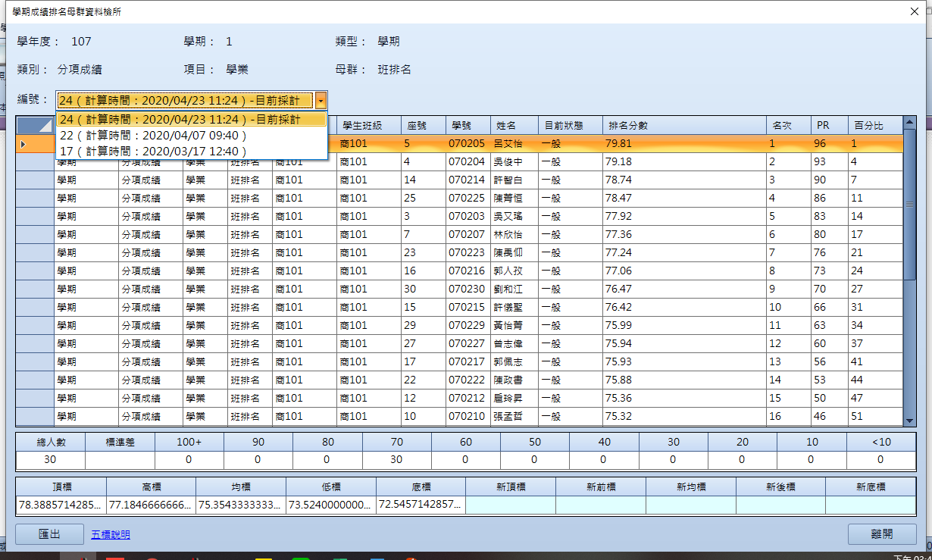
Task: Click ranking score cell 78.47
Action: (684, 198)
